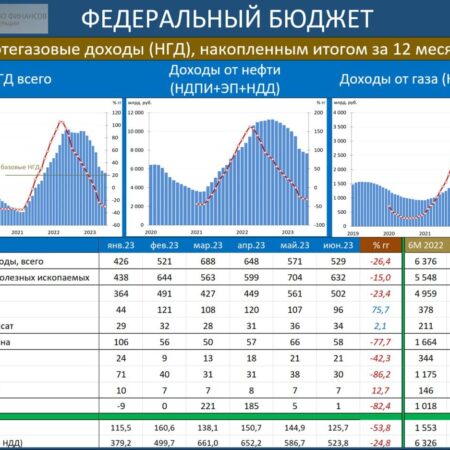Click the '1 553' total cell

(x=426, y=428)
